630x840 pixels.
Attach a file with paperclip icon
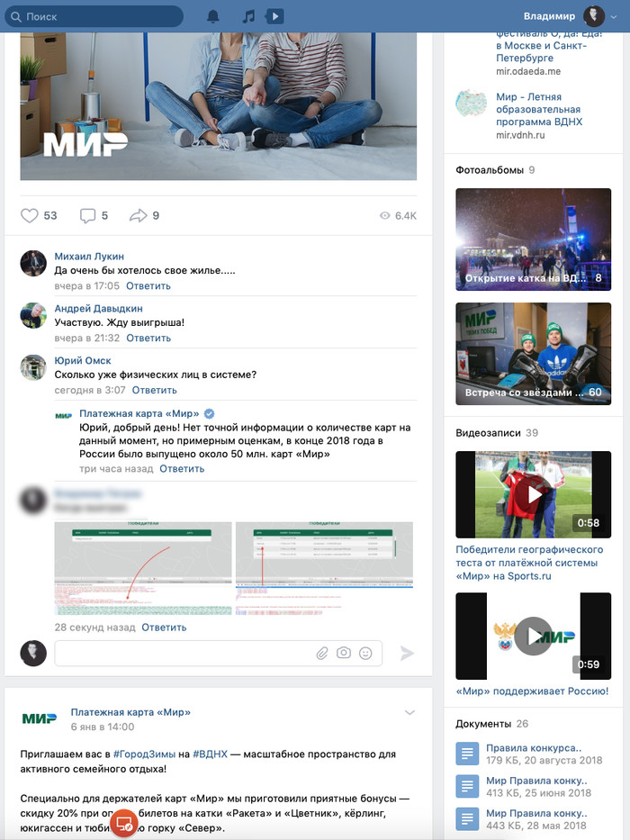[x=322, y=653]
